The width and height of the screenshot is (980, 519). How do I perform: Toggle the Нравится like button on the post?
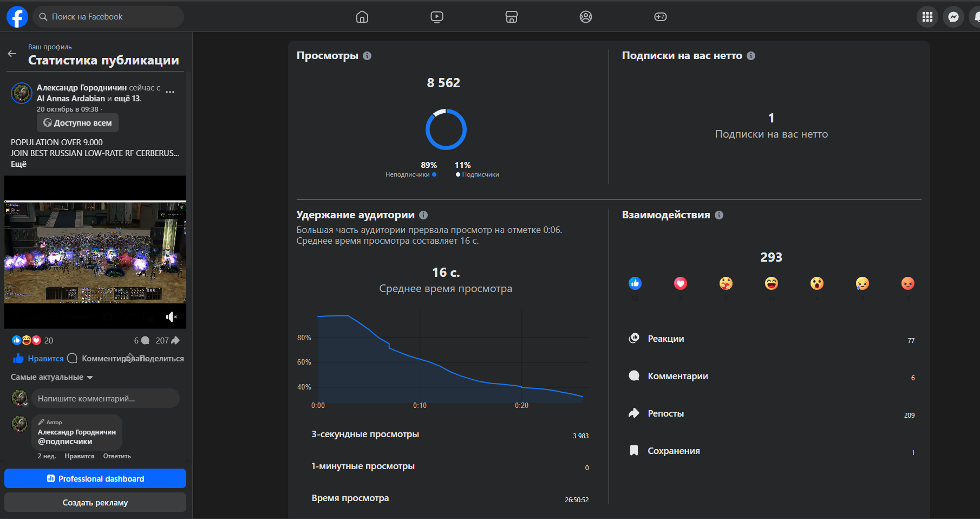(38, 359)
